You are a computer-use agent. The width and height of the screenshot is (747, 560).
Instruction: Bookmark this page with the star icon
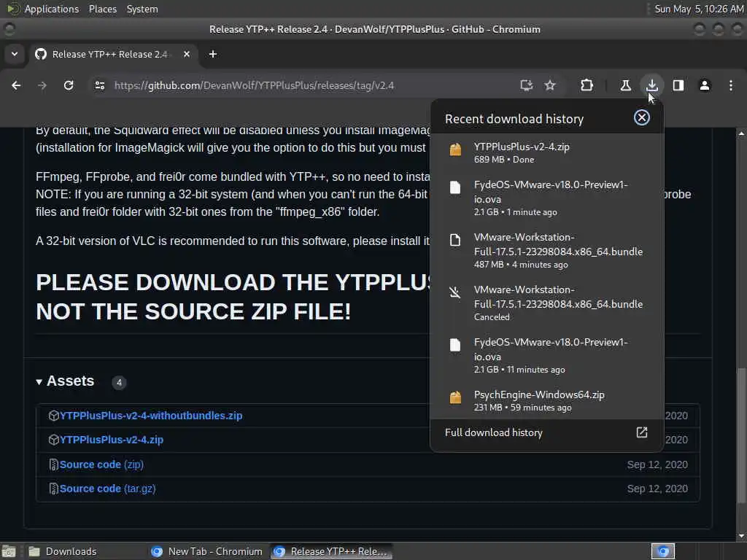(550, 85)
